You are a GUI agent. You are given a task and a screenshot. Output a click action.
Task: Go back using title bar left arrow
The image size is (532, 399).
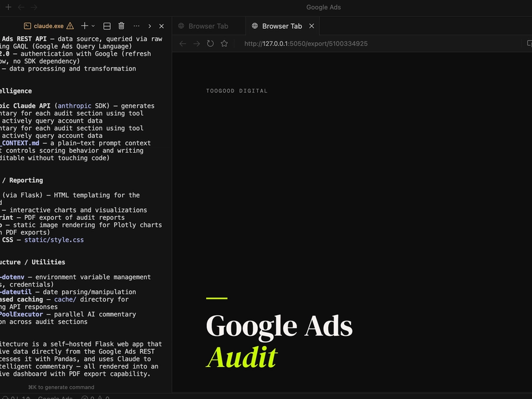point(21,7)
